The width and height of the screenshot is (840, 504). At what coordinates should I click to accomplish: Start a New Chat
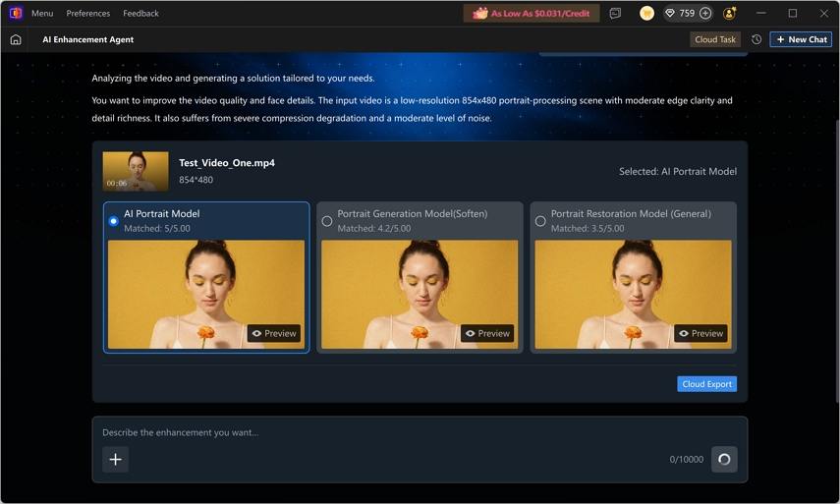click(801, 39)
